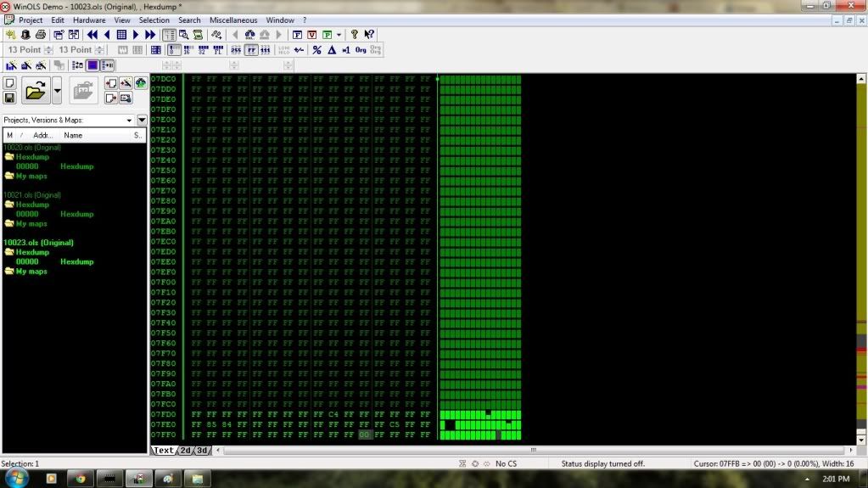This screenshot has height=488, width=868.
Task: Click the magic wand import icon
Action: 126,83
